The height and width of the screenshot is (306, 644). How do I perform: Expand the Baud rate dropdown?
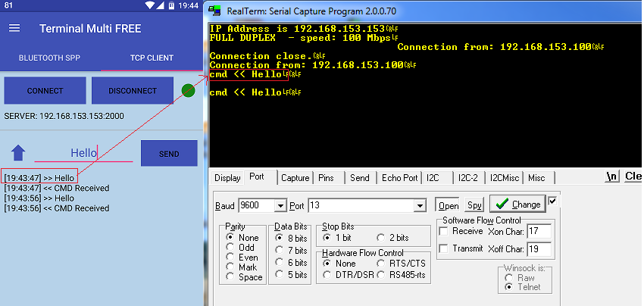(x=280, y=206)
